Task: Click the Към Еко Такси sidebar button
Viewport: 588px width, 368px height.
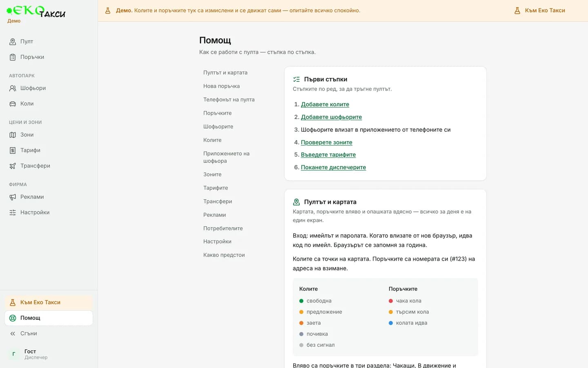Action: (x=49, y=302)
